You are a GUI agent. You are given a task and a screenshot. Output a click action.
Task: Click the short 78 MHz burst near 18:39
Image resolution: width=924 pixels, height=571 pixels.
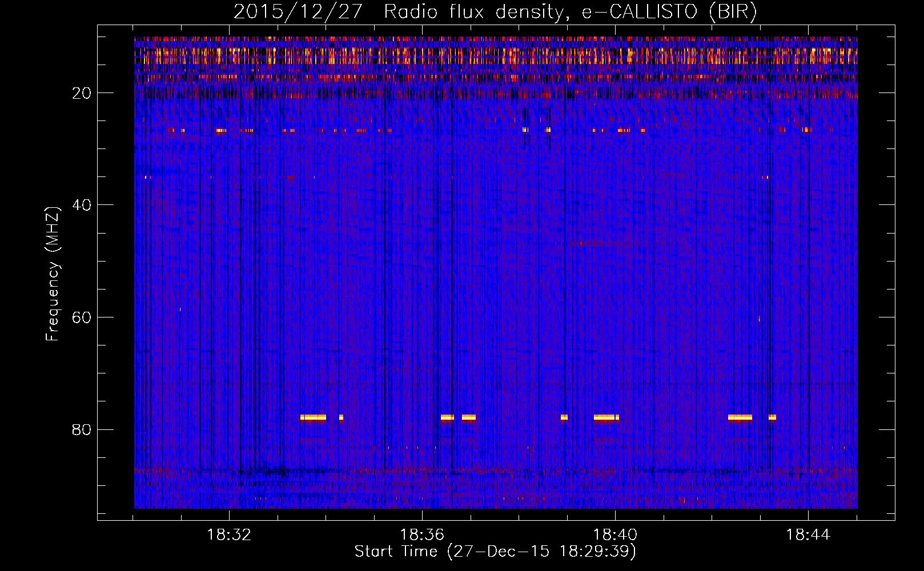click(564, 417)
